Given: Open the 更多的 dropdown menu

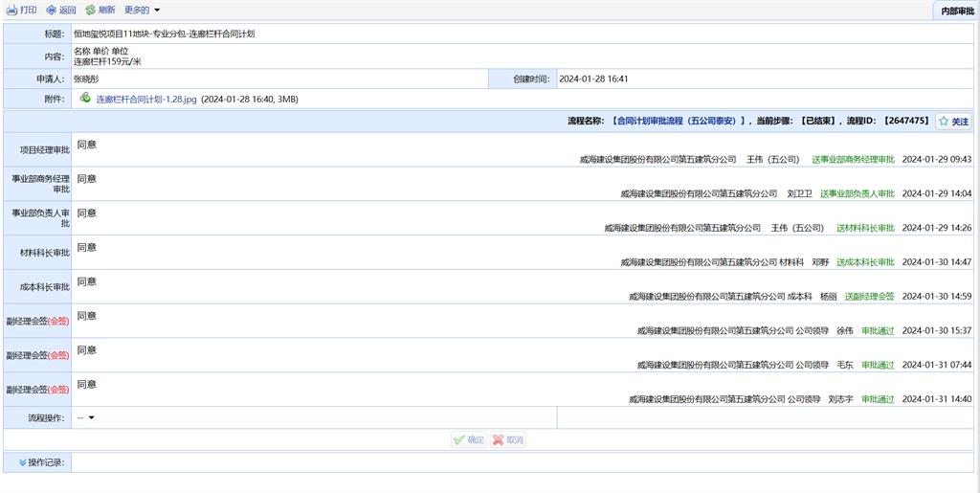Looking at the screenshot, I should 143,10.
